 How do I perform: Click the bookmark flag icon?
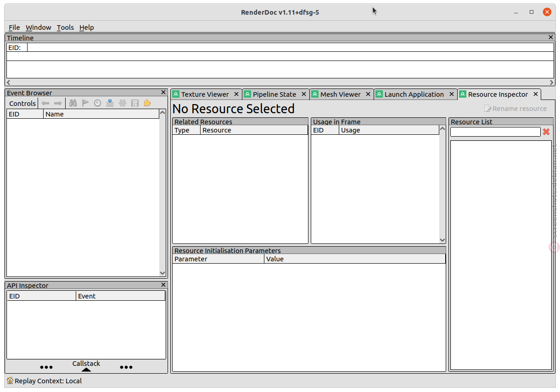click(85, 103)
